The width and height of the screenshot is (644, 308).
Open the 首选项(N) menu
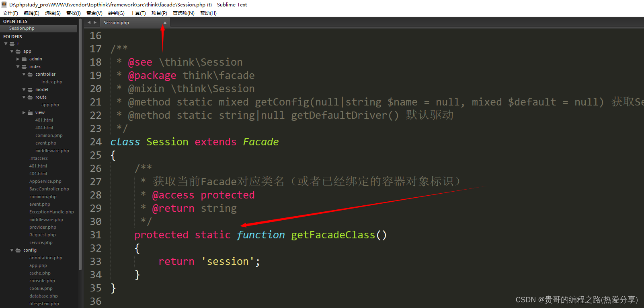pos(184,13)
